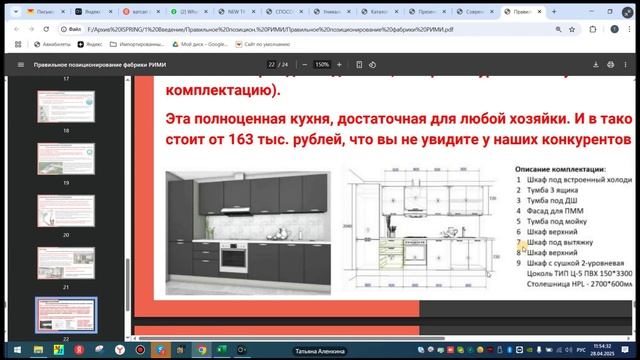The width and height of the screenshot is (640, 360).
Task: Open the Мой диск Google bookmark
Action: click(200, 44)
